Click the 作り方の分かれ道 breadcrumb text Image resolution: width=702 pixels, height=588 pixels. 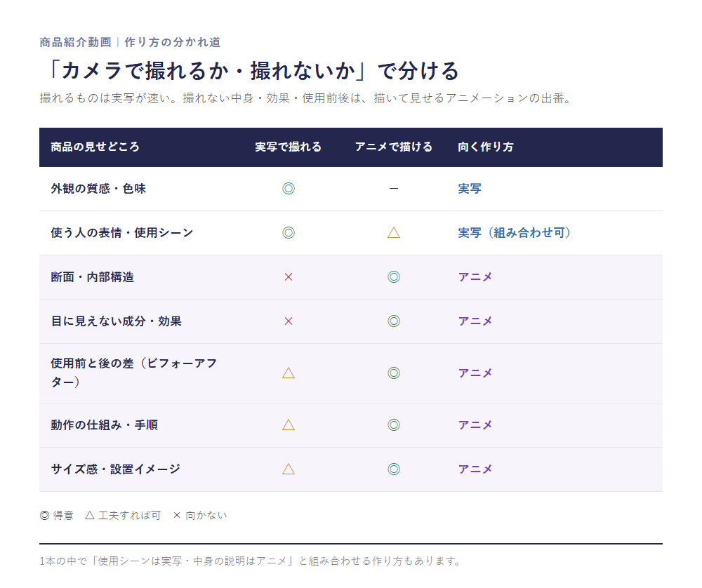173,43
